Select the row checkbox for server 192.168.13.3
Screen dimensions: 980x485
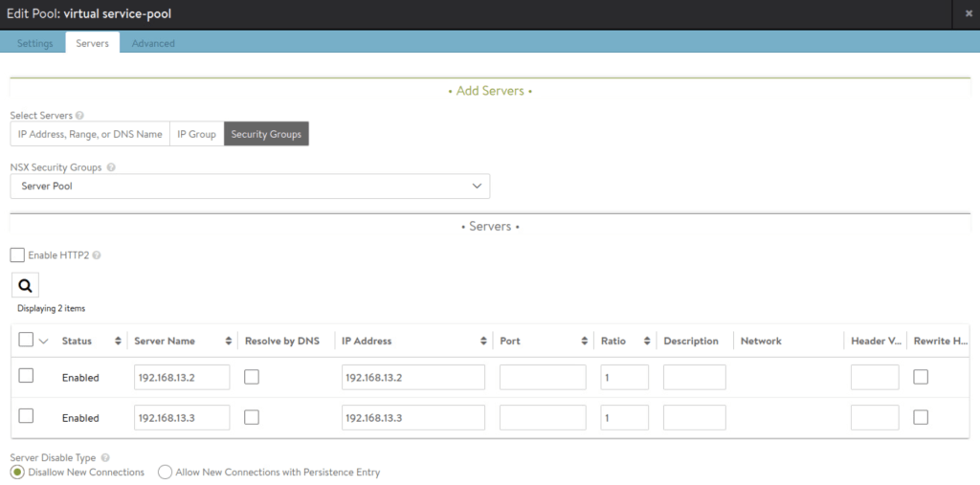point(26,416)
